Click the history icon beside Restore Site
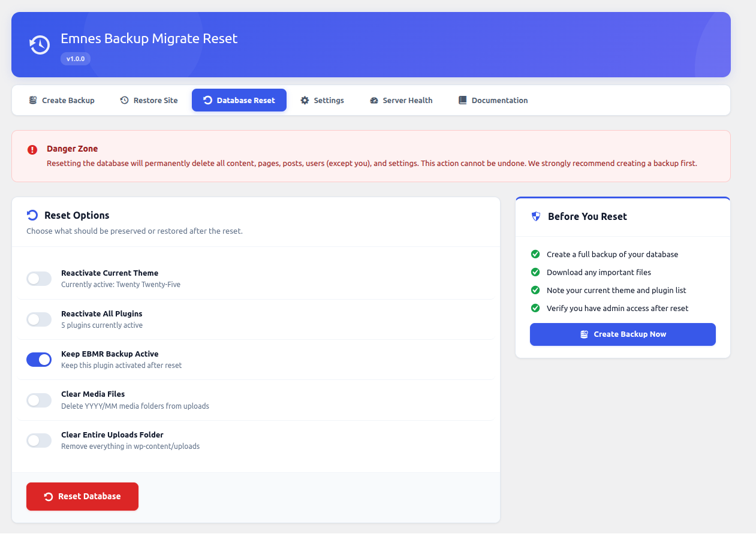 tap(124, 100)
